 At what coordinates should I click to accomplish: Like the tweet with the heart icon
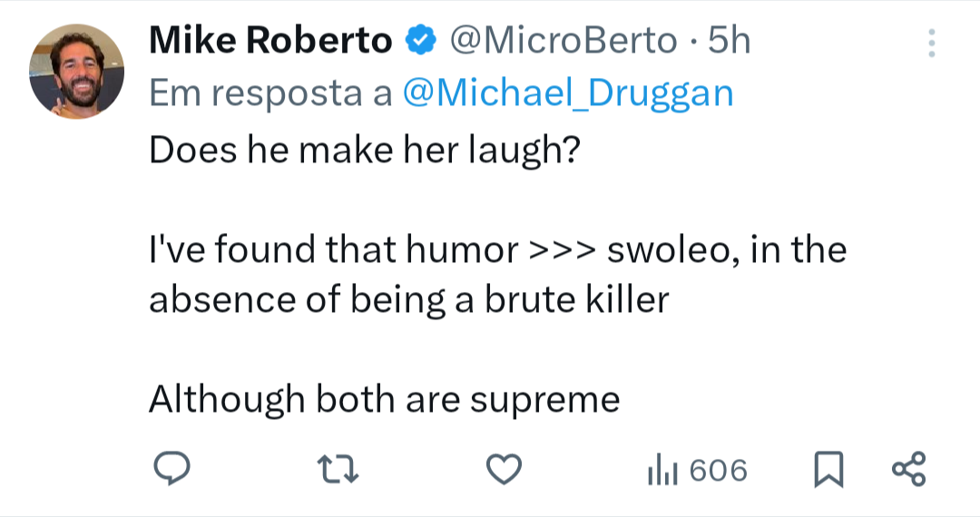coord(505,470)
